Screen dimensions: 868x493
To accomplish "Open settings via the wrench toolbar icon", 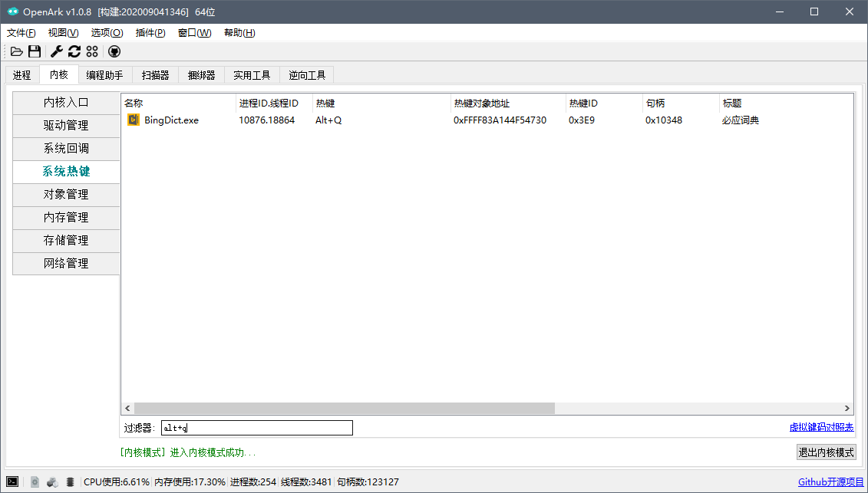I will coord(56,51).
